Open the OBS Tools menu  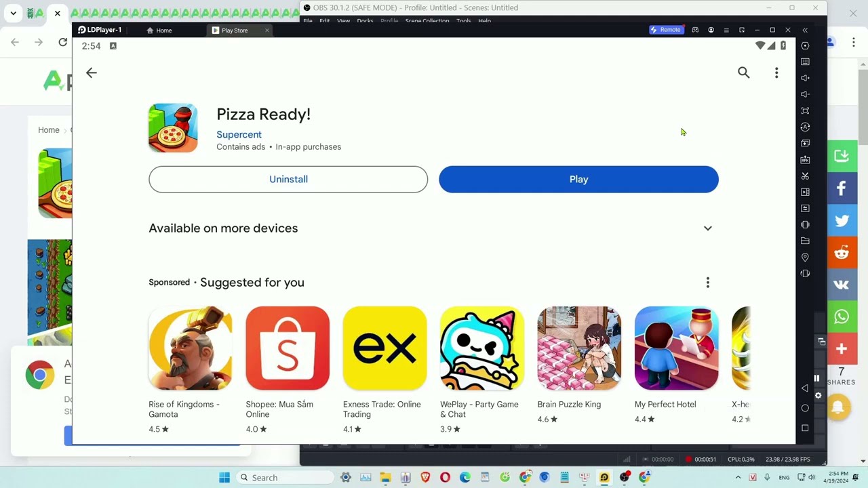(464, 21)
